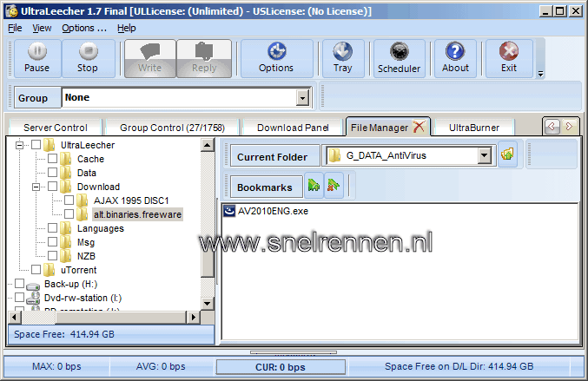This screenshot has height=381, width=588.
Task: Click the Back-up (H:) drive icon
Action: [x=33, y=286]
